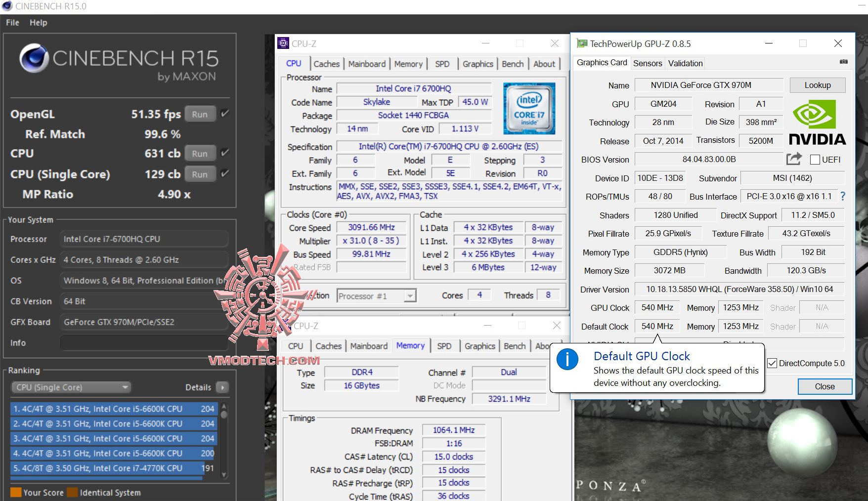This screenshot has width=868, height=501.
Task: Select Bench tab in lower CPU-Z window
Action: 515,346
